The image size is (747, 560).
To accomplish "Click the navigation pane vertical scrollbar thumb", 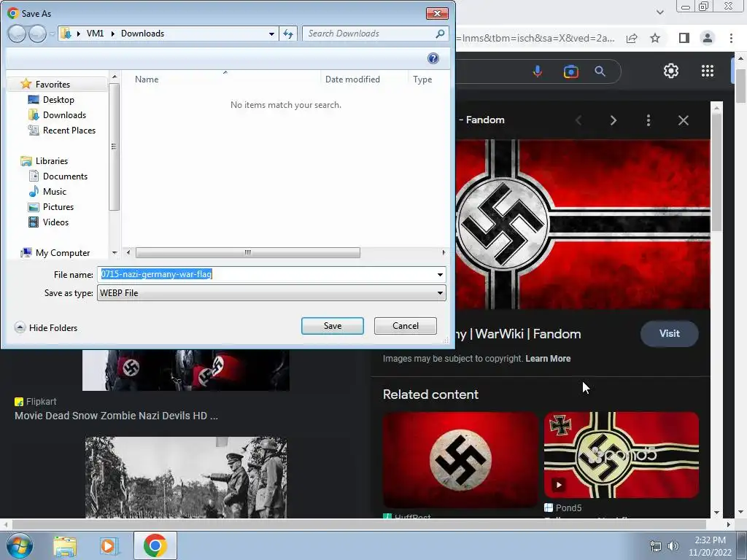I will [x=114, y=147].
